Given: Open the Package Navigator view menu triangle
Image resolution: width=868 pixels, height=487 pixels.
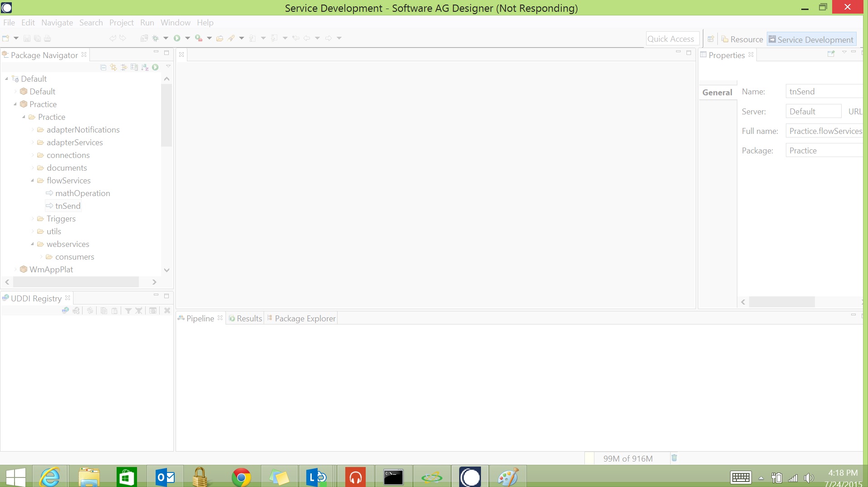Looking at the screenshot, I should coord(168,67).
